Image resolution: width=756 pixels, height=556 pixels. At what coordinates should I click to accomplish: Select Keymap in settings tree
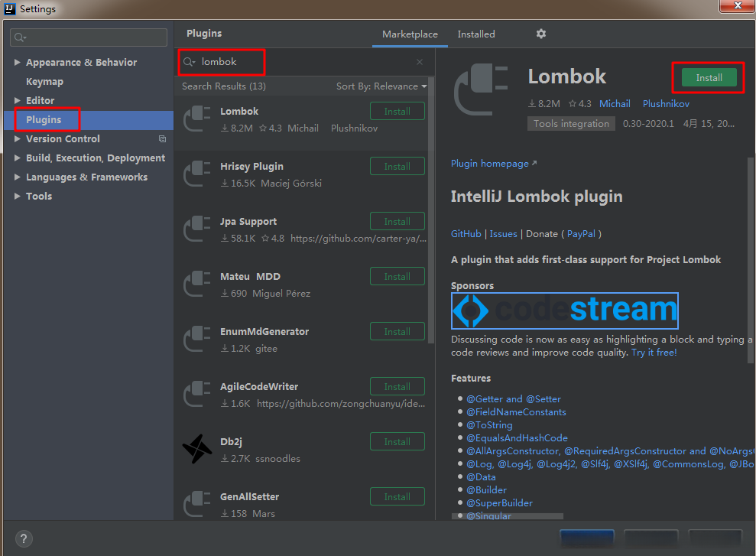coord(44,82)
